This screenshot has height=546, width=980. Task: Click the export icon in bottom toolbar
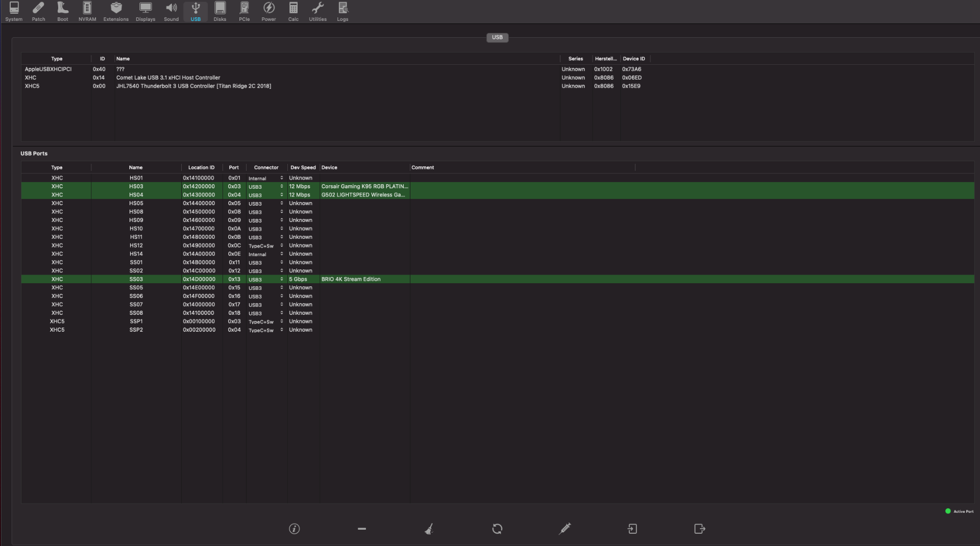700,529
